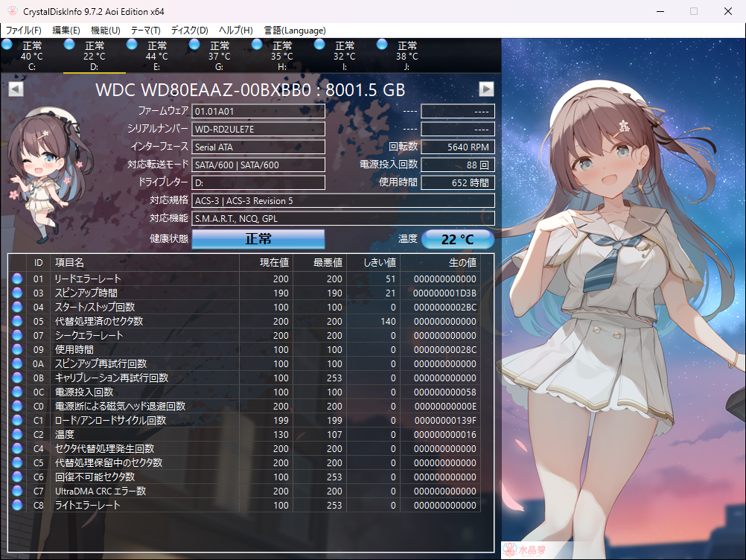The width and height of the screenshot is (746, 560).
Task: Click status orb for リードエラーレート row
Action: tap(18, 279)
